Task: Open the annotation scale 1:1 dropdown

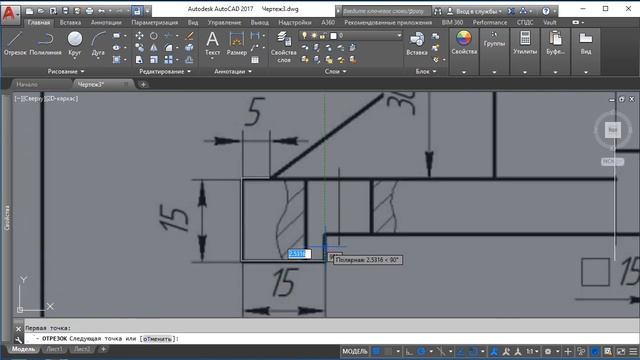Action: pyautogui.click(x=532, y=351)
